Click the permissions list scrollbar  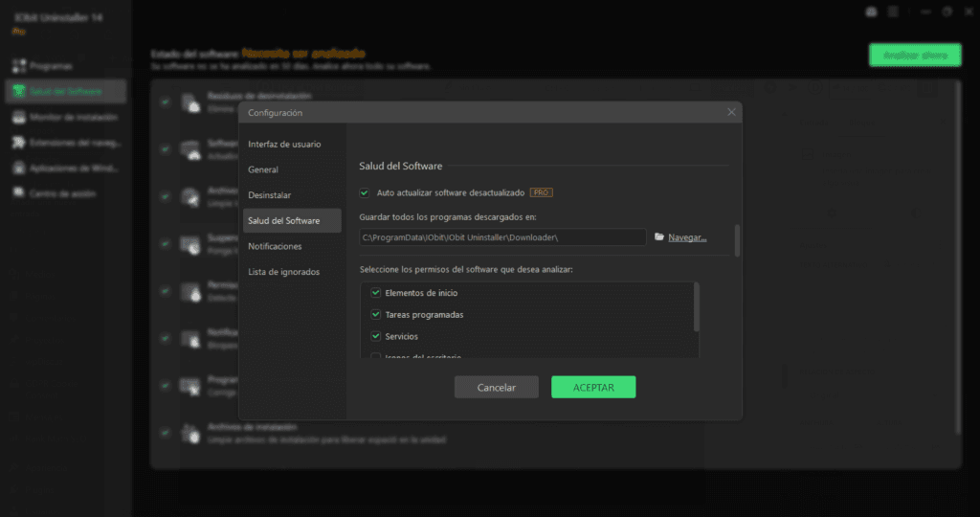(x=697, y=307)
